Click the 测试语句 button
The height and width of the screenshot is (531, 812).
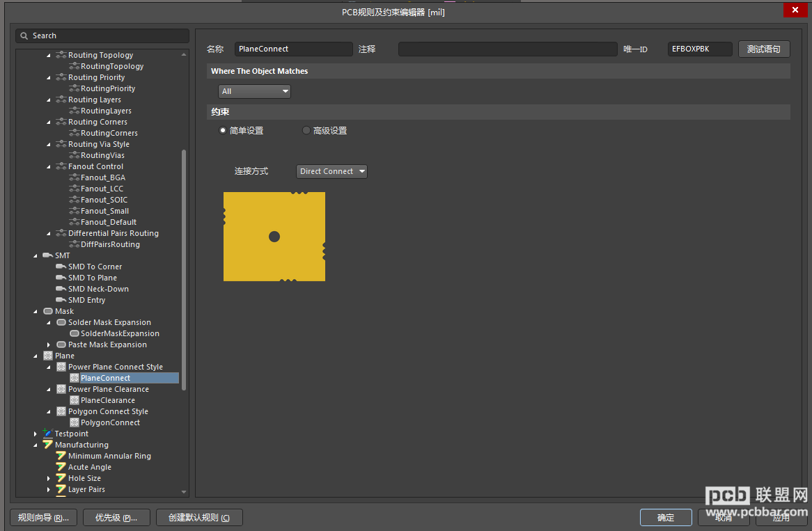tap(763, 49)
